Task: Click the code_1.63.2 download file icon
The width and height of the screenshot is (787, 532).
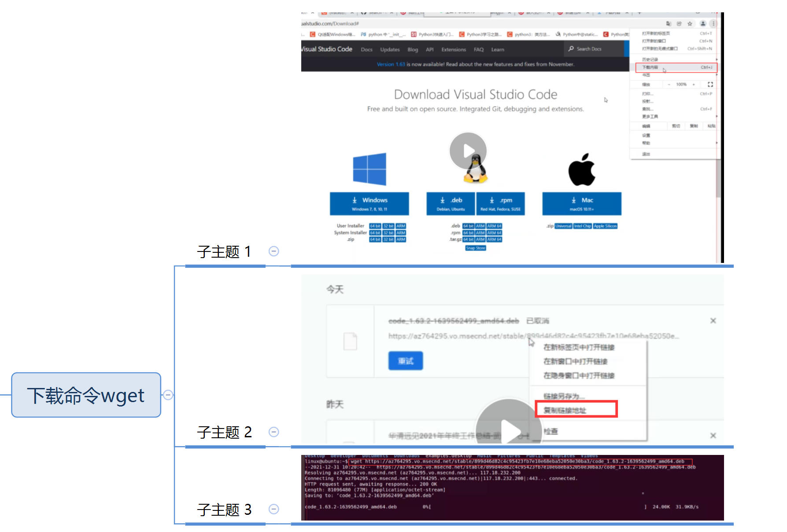Action: tap(350, 341)
